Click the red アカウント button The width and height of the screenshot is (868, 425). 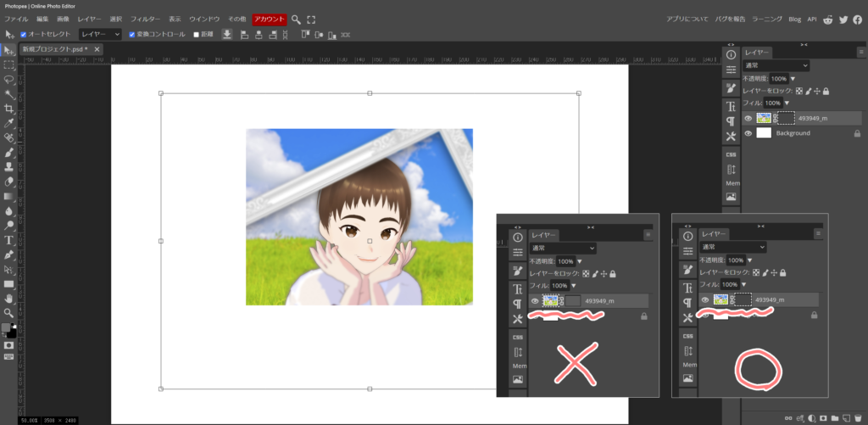coord(269,19)
